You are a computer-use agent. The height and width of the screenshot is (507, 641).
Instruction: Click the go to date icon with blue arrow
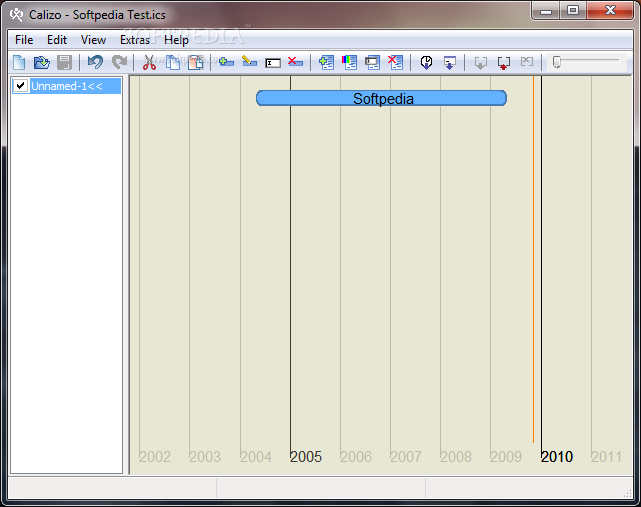click(449, 63)
